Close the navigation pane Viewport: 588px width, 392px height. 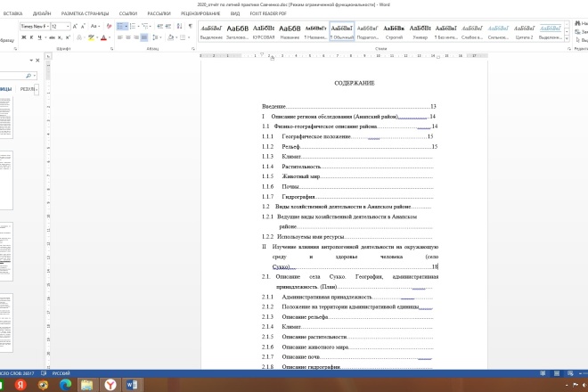pos(37,60)
